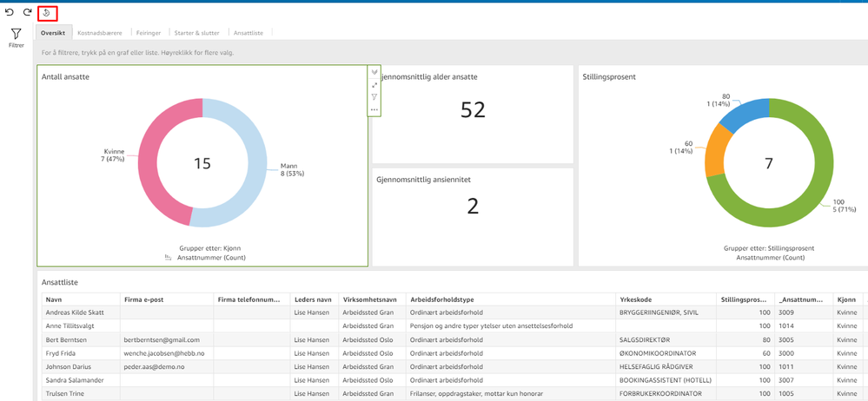The image size is (868, 401).
Task: Maximize the Antall ansatte chart
Action: pyautogui.click(x=374, y=85)
